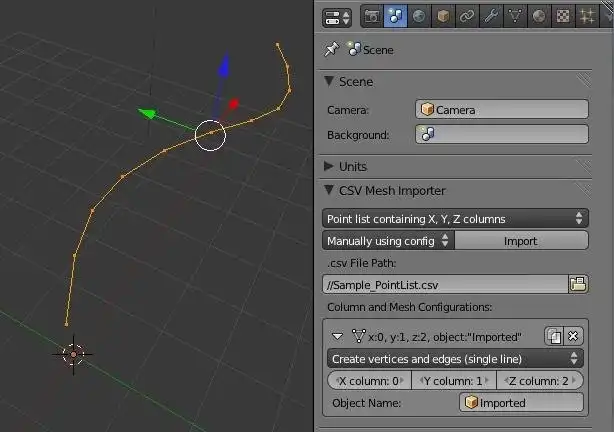This screenshot has height=432, width=614.
Task: Open the Point list containing X, Y, Z dropdown
Action: 455,219
